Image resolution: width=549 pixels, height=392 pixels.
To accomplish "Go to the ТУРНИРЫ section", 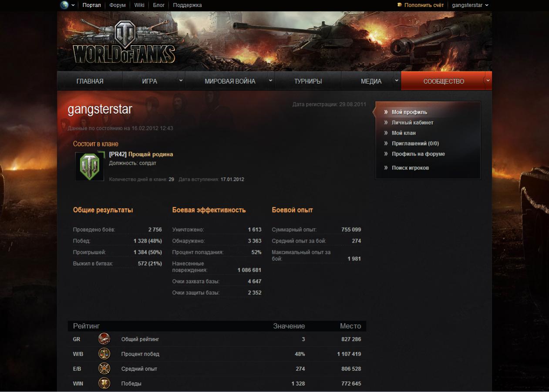I will (308, 81).
